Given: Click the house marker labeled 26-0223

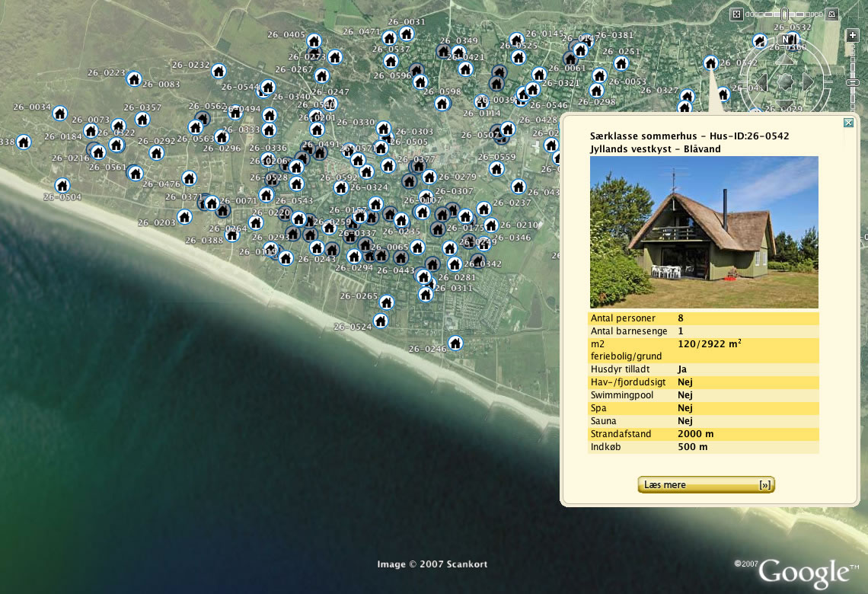Looking at the screenshot, I should (x=134, y=78).
